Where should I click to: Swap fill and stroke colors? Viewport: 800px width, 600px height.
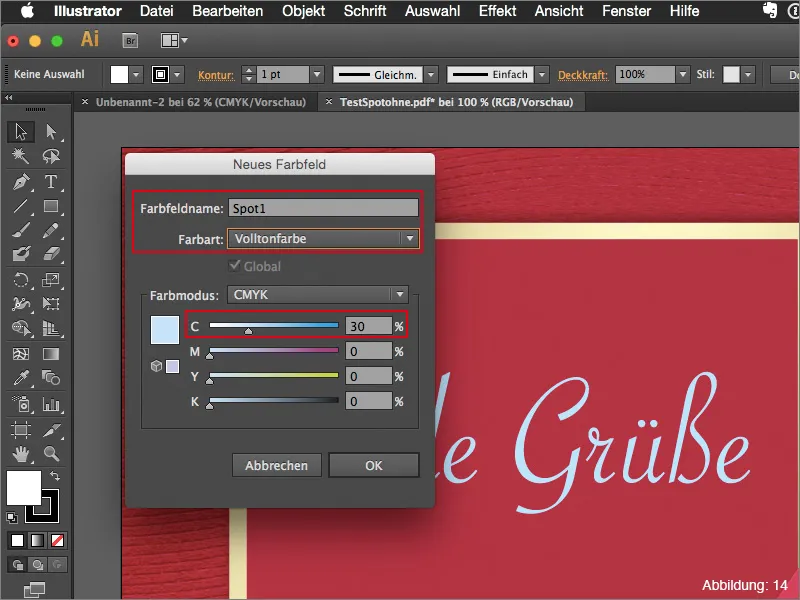click(55, 474)
